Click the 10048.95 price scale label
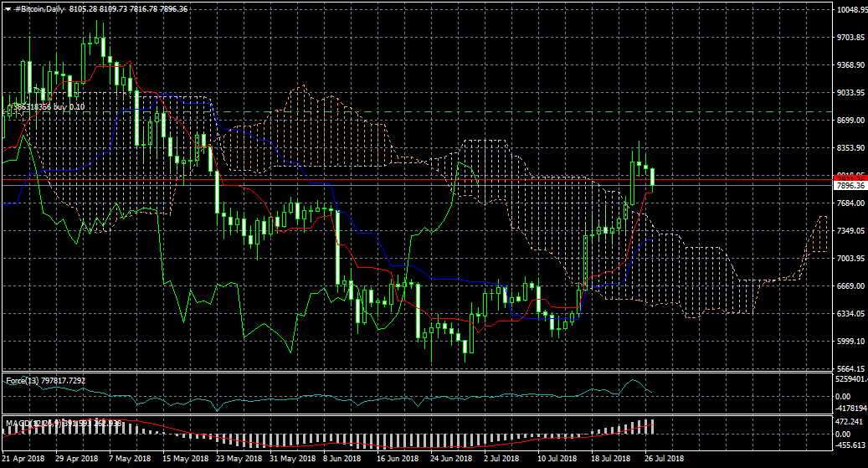This screenshot has height=468, width=868. 850,10
